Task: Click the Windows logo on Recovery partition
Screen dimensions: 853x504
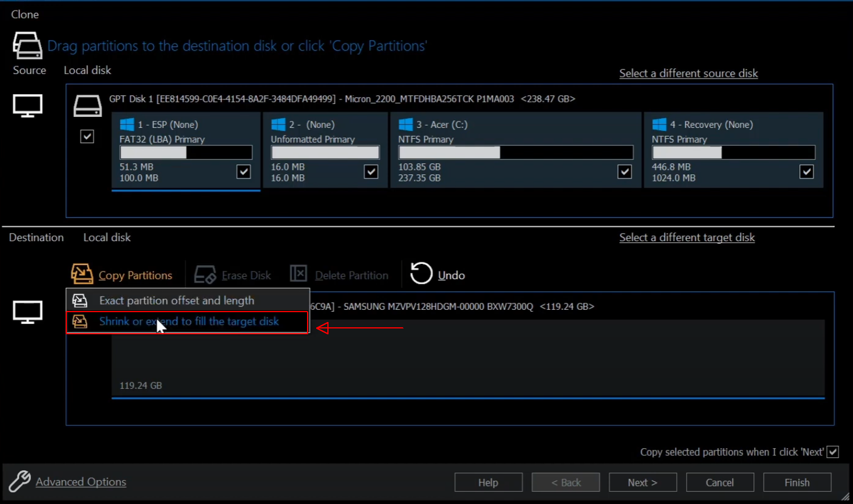Action: pos(659,124)
